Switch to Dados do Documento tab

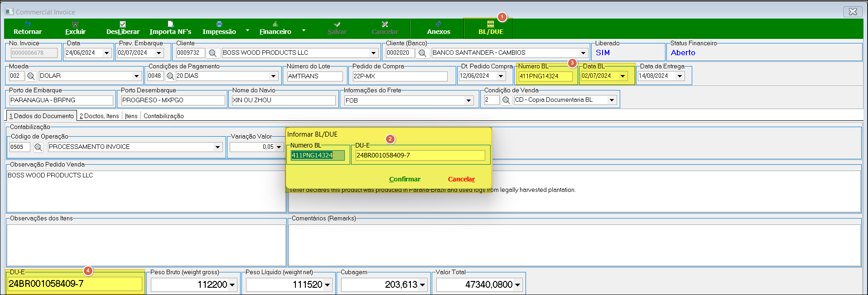point(42,116)
